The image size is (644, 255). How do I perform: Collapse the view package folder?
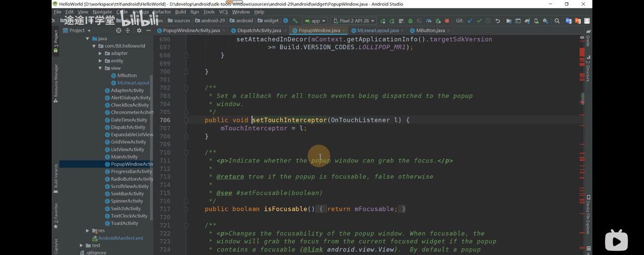click(x=100, y=68)
